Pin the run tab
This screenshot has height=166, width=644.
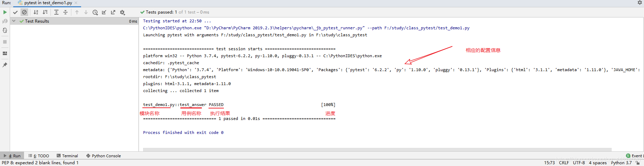click(x=5, y=65)
